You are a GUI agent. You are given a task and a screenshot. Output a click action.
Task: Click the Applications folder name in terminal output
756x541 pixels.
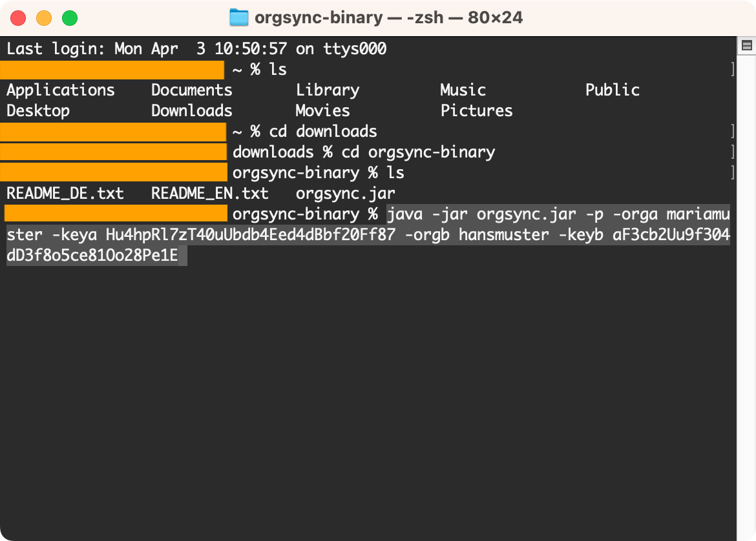60,90
